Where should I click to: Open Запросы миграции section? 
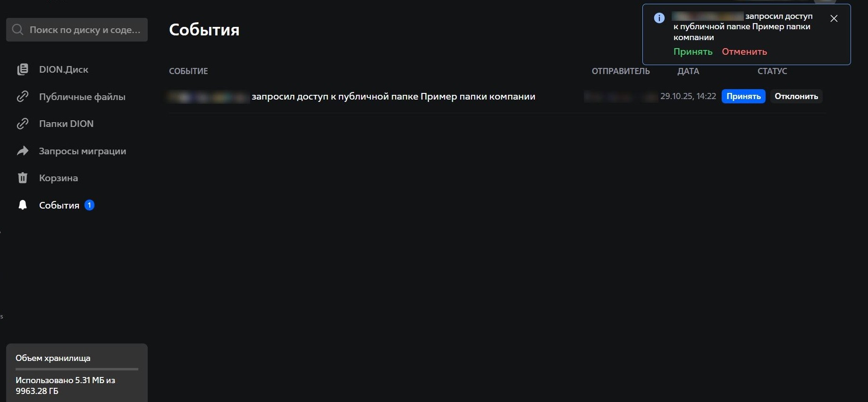click(83, 151)
